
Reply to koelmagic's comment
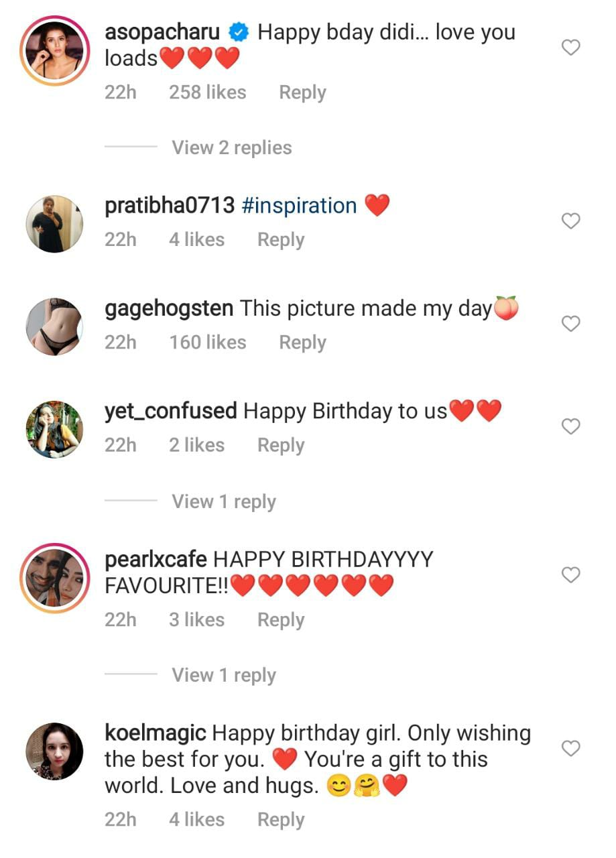(x=281, y=820)
